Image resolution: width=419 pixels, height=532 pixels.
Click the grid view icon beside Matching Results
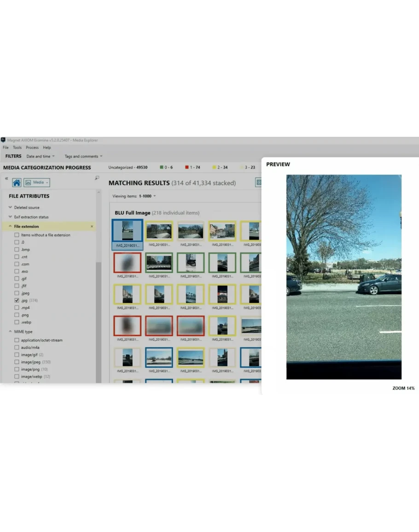click(258, 183)
